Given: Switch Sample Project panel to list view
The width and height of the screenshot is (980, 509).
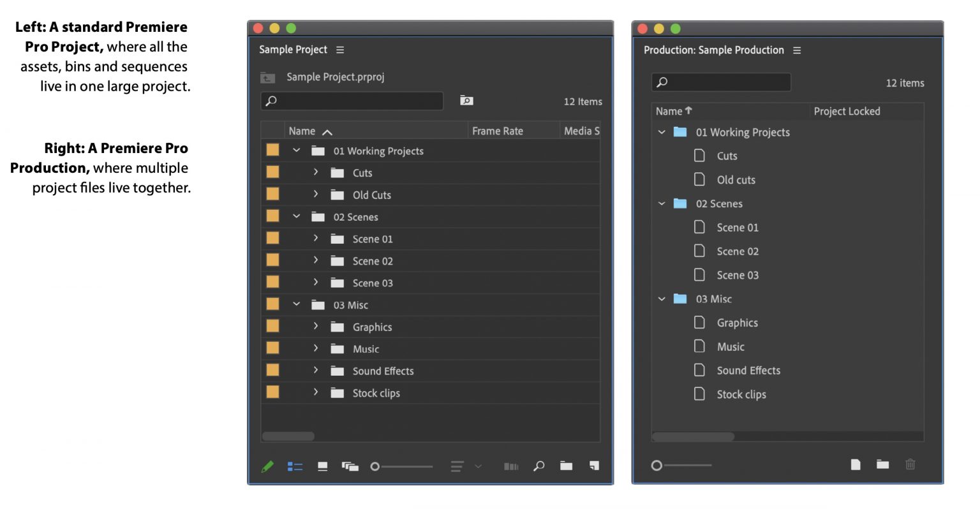Looking at the screenshot, I should pos(295,466).
